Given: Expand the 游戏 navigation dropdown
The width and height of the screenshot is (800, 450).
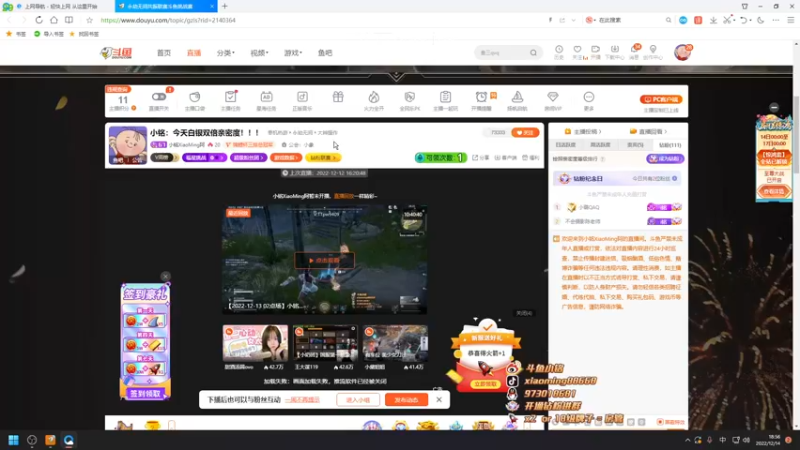Looking at the screenshot, I should pyautogui.click(x=293, y=53).
